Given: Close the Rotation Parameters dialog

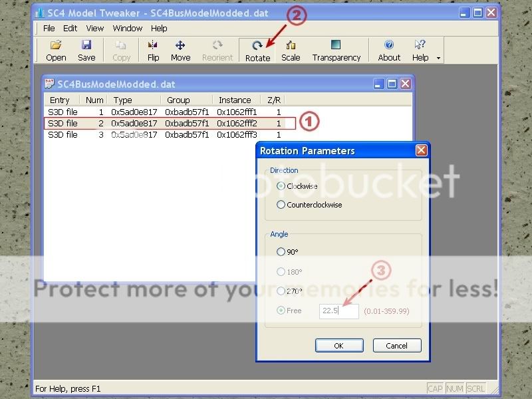Looking at the screenshot, I should tap(421, 150).
